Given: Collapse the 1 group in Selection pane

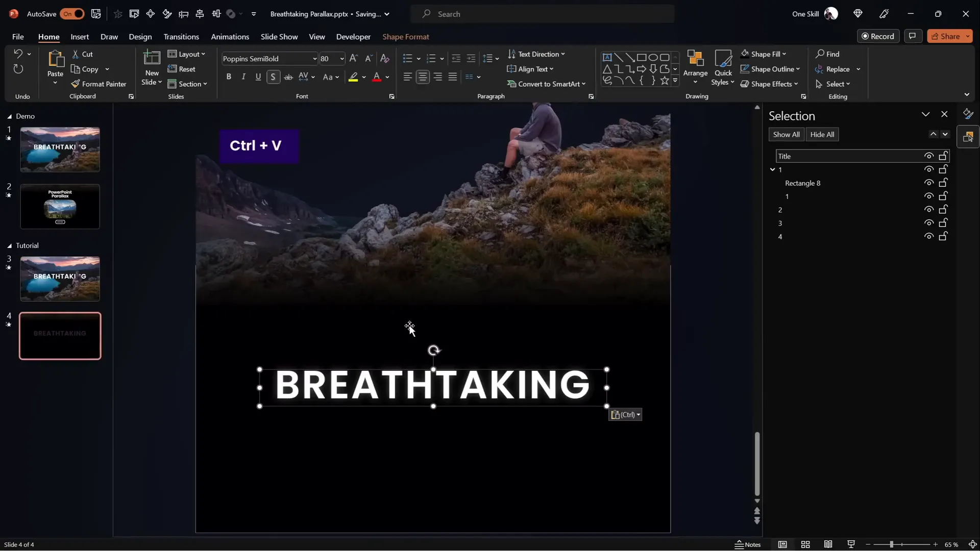Looking at the screenshot, I should pos(773,169).
